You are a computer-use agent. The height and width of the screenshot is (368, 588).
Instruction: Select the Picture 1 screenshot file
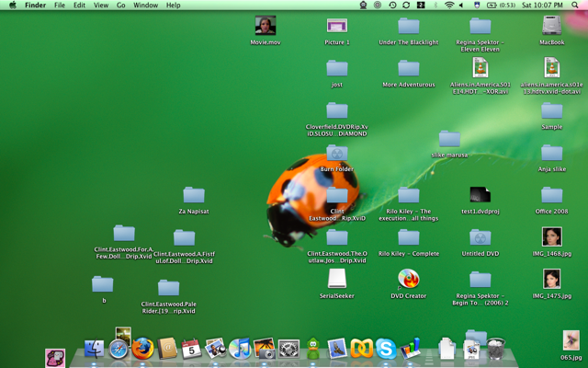click(x=337, y=26)
